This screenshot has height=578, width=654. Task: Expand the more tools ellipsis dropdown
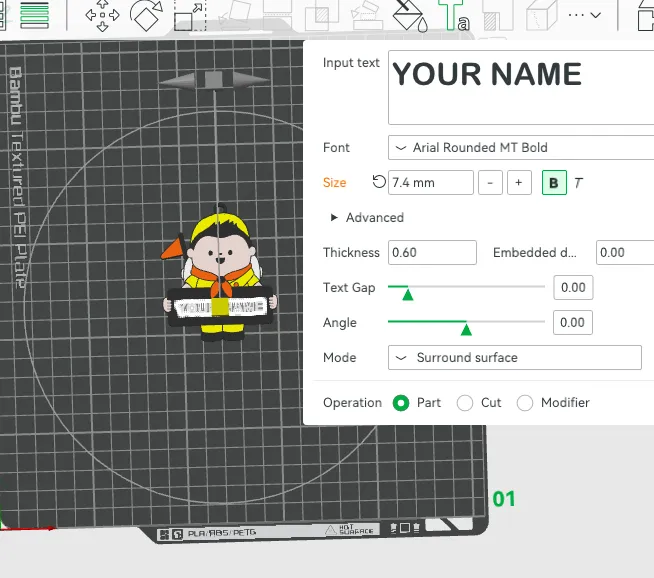584,15
